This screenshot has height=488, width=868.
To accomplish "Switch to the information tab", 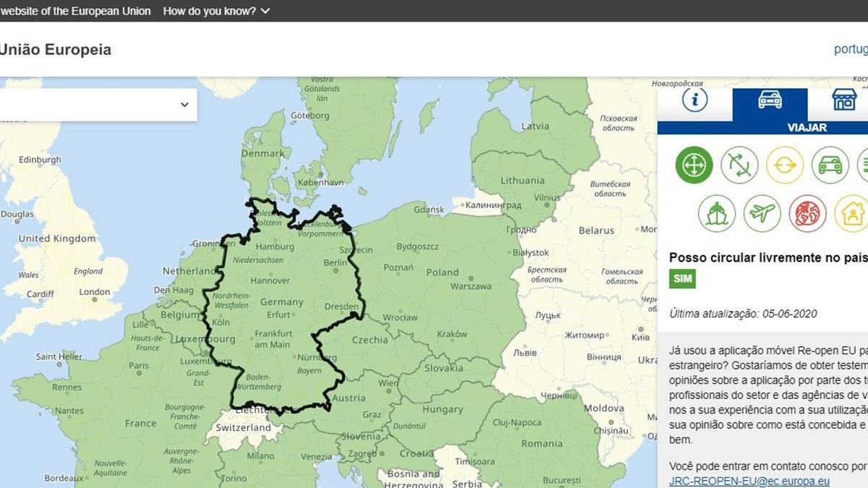I will [x=694, y=100].
